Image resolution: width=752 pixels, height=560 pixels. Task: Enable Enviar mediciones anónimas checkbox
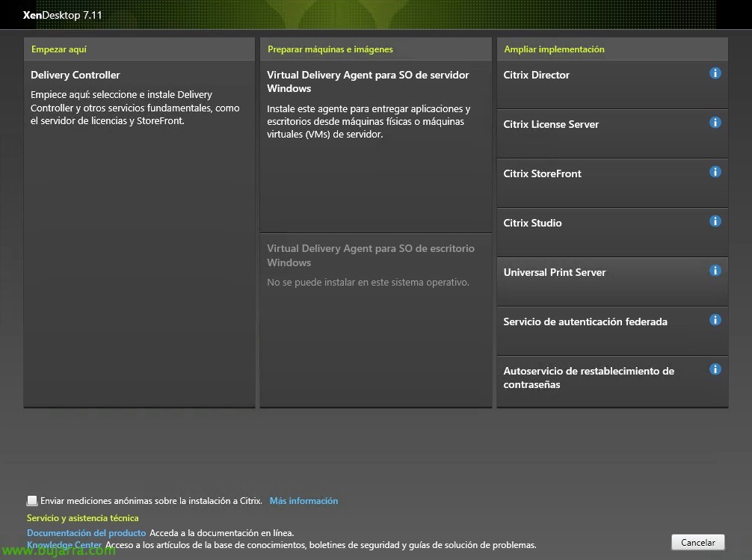[32, 500]
